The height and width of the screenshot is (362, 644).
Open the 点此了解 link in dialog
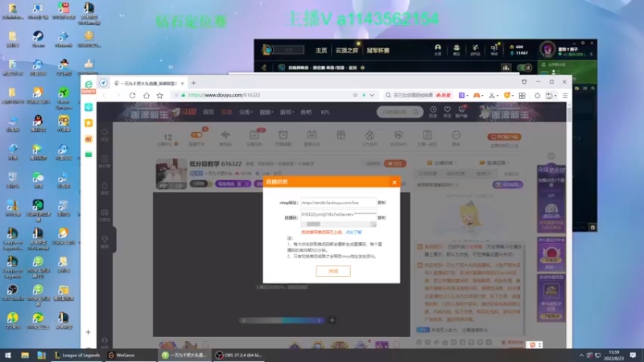(x=353, y=232)
